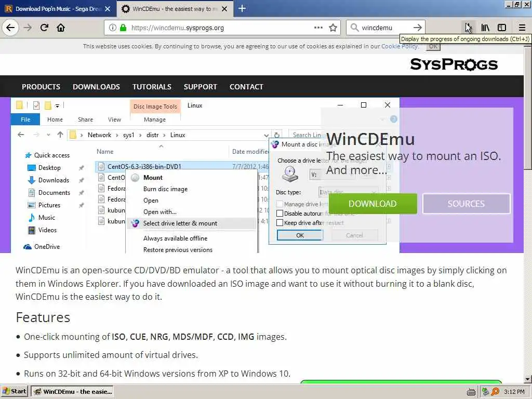Select WinCDEmu taskbar window button
The height and width of the screenshot is (399, 532).
click(x=72, y=392)
